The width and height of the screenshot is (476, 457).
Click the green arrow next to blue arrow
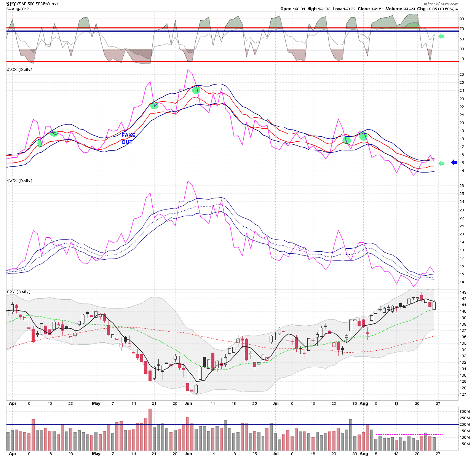(x=441, y=163)
